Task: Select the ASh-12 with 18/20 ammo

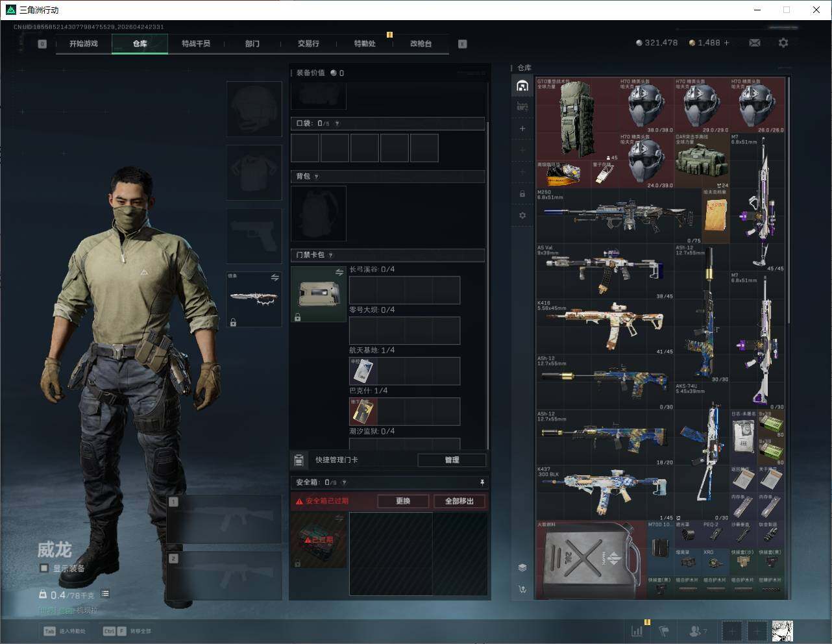Action: tap(605, 438)
